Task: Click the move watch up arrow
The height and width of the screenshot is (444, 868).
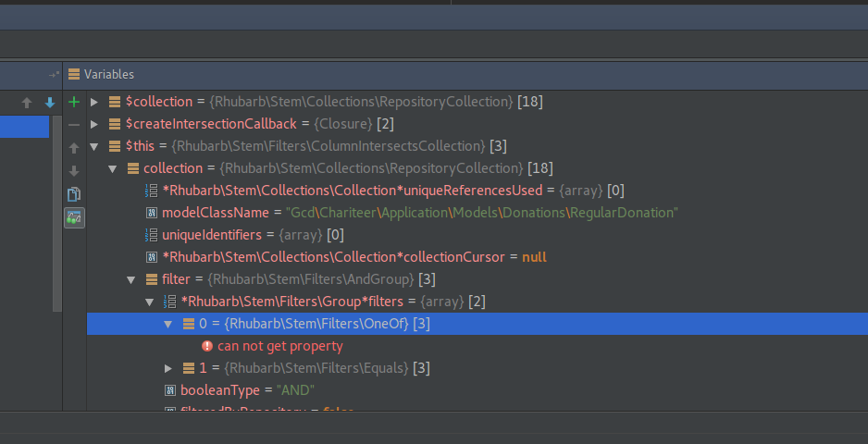Action: [x=74, y=148]
